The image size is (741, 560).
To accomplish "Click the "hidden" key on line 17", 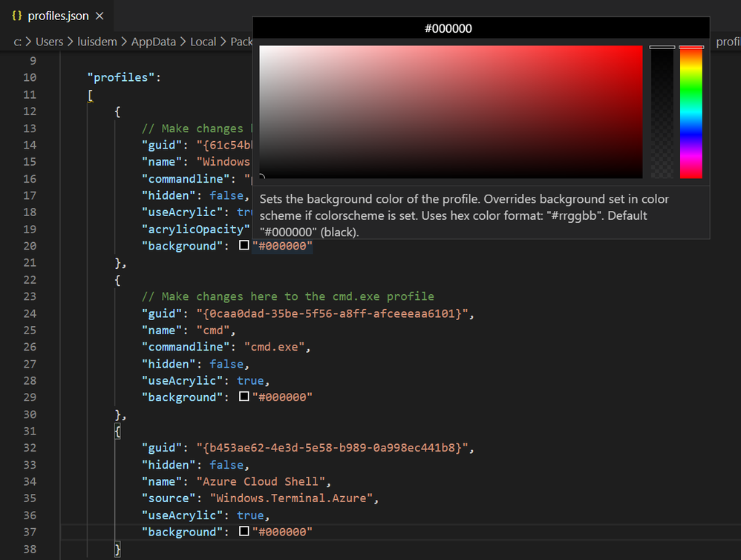I will click(x=169, y=195).
